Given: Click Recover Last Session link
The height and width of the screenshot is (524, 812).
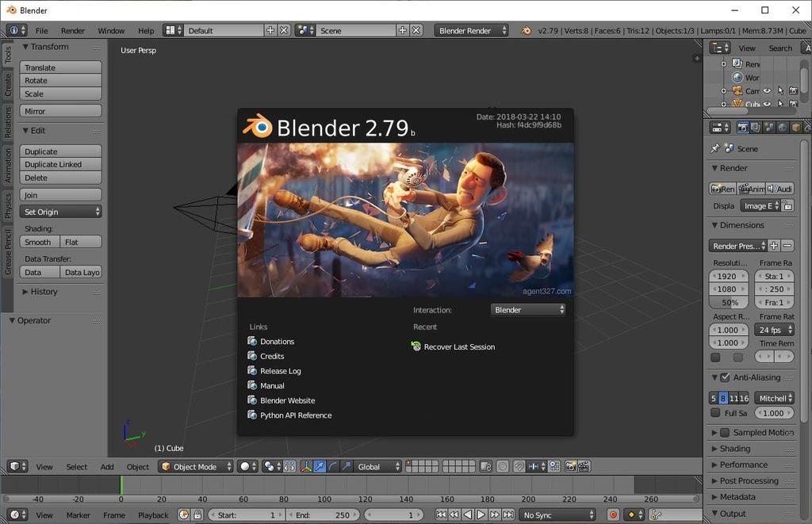Looking at the screenshot, I should [x=453, y=346].
